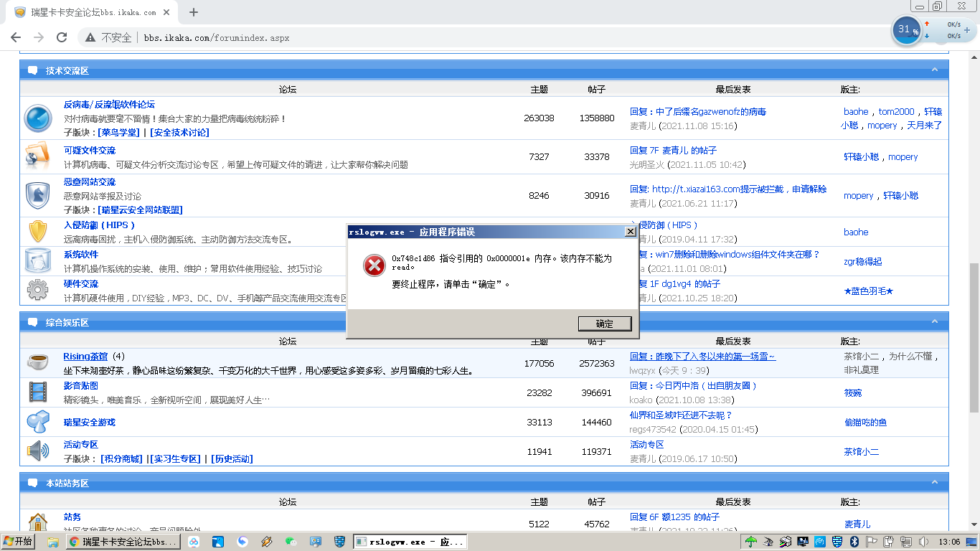980x551 pixels.
Task: Click the volume speaker icon in system tray
Action: pyautogui.click(x=923, y=542)
